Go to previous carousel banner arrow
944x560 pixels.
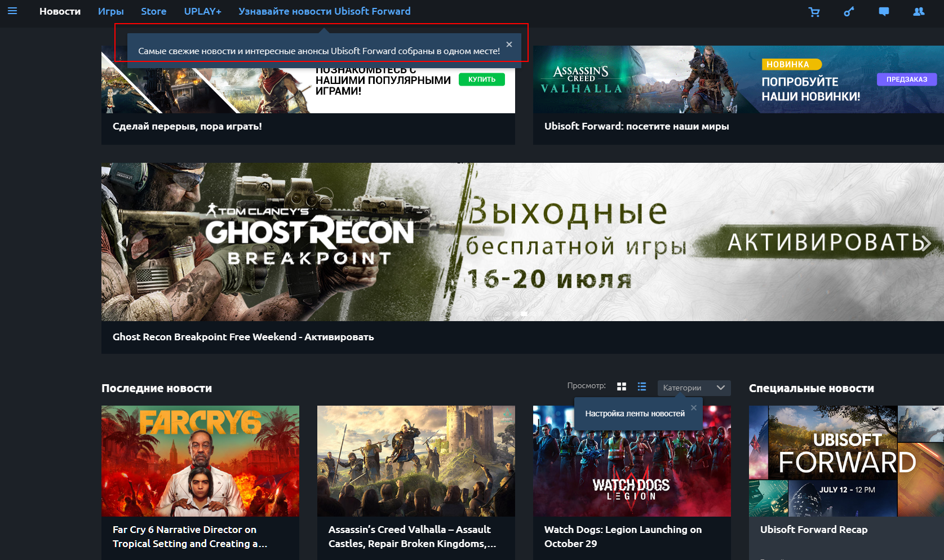pos(122,243)
